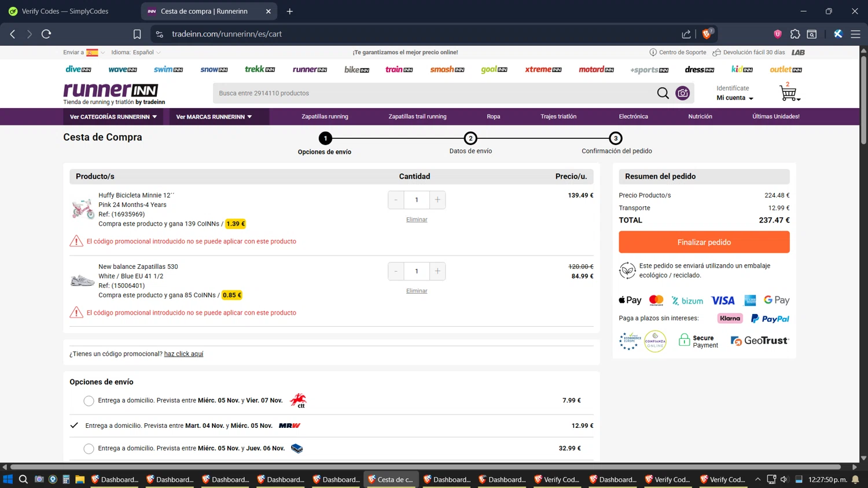Screen dimensions: 868x488
Task: Open Windows taskbar search
Action: [23, 479]
